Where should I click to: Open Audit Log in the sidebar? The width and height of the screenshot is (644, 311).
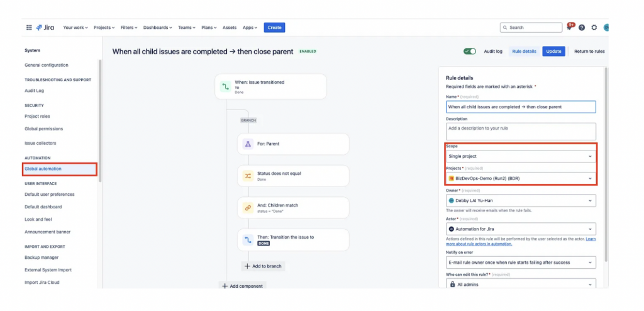click(x=34, y=91)
